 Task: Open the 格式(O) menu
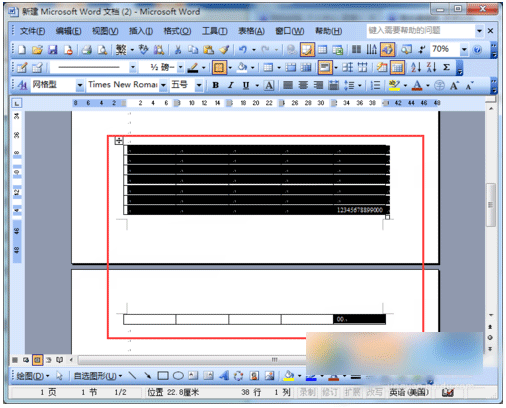tap(177, 31)
